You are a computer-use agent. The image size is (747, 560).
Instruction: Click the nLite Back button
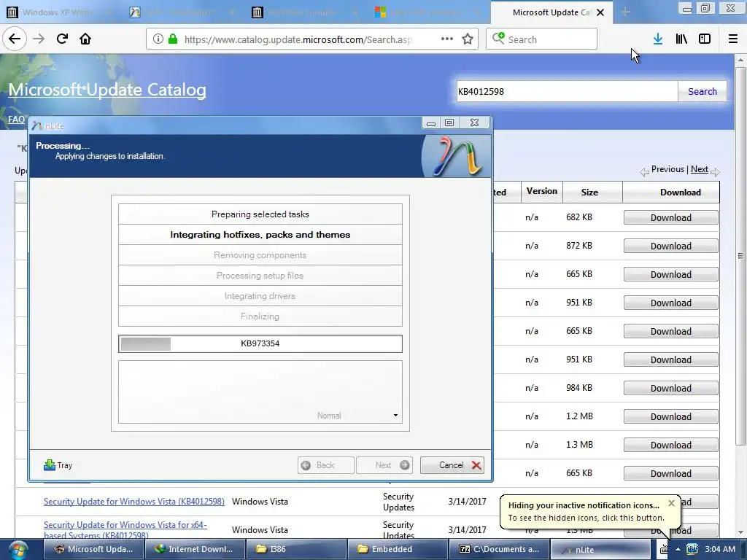(x=326, y=465)
